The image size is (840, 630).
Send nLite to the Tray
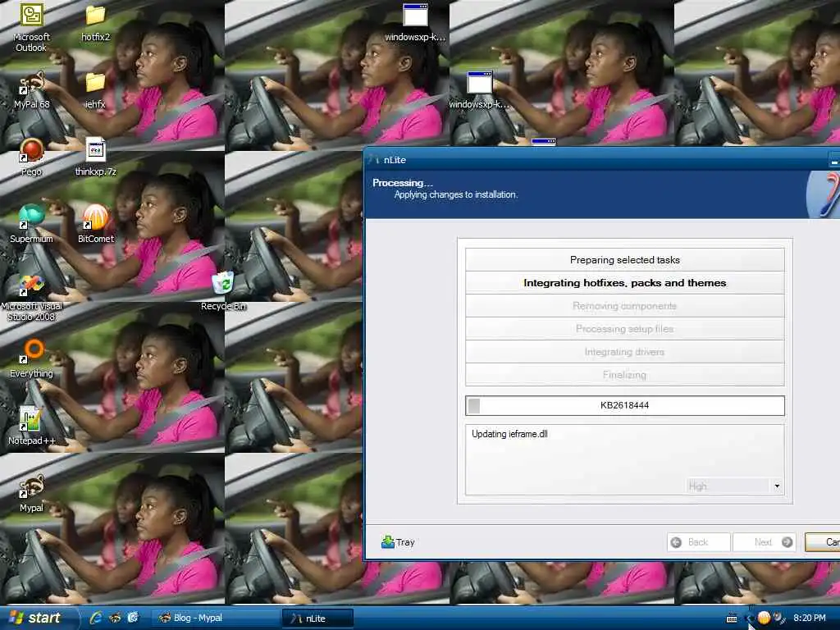(398, 542)
